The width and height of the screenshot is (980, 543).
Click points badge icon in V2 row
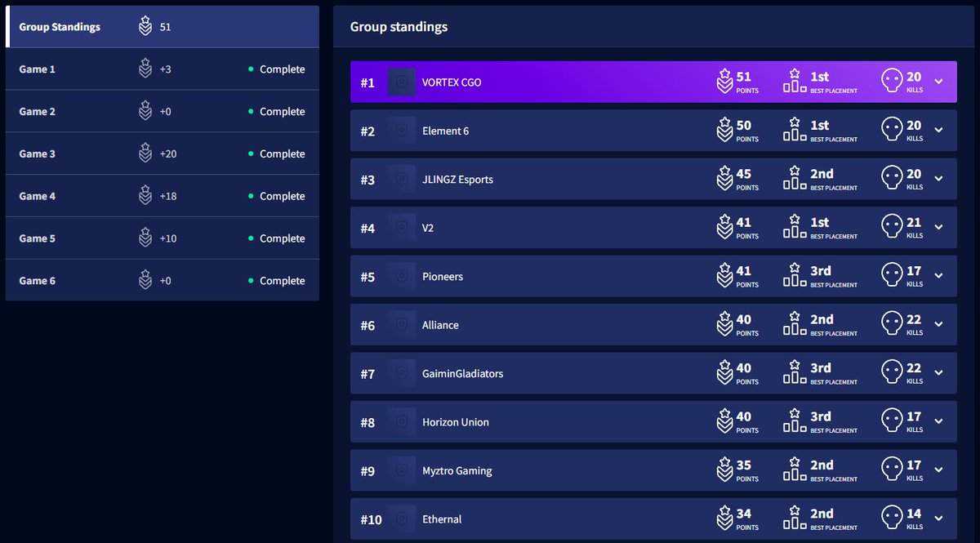724,228
